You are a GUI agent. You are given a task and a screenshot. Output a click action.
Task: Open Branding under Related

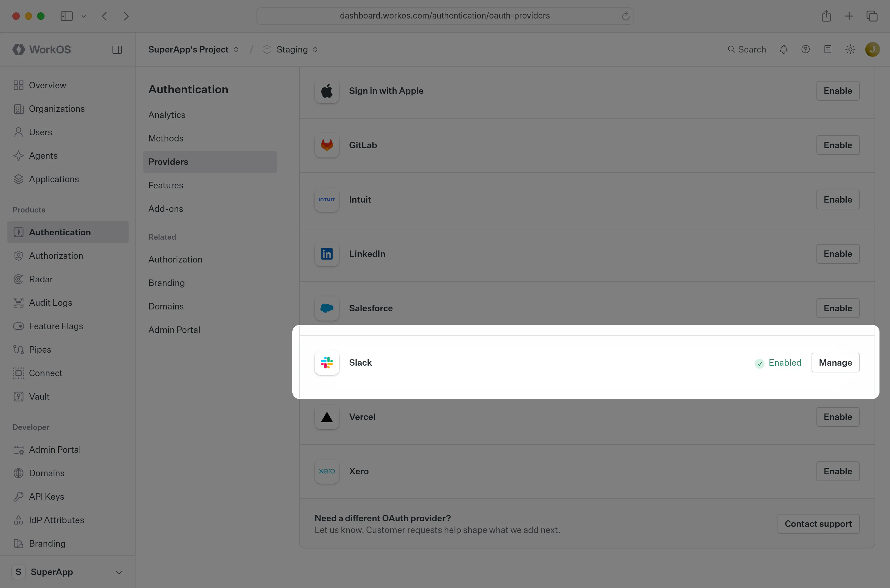tap(210, 283)
